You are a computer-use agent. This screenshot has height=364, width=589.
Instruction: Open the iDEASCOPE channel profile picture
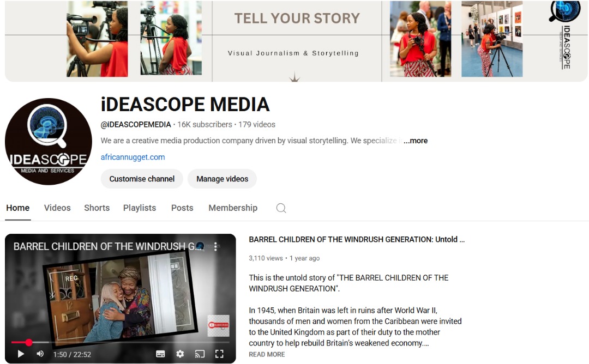48,142
